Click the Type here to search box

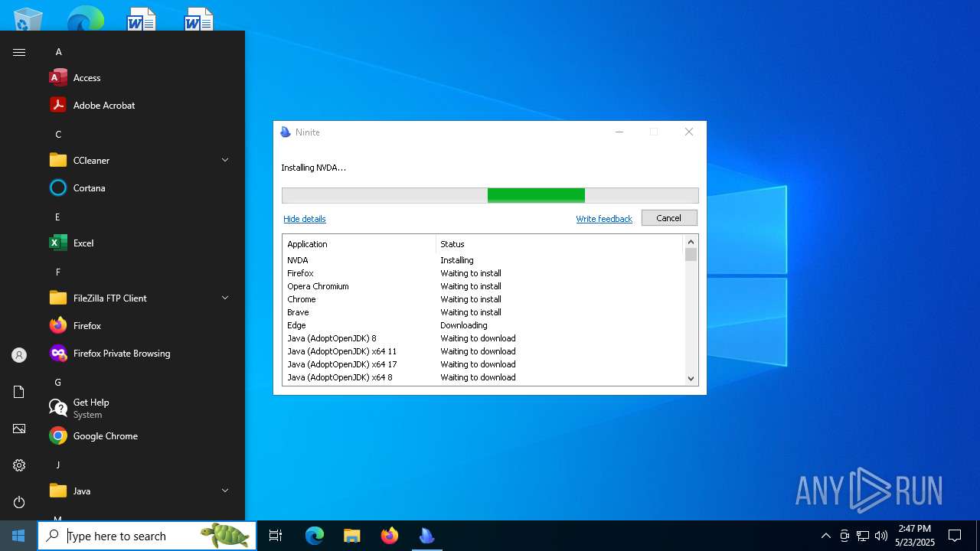pyautogui.click(x=147, y=536)
